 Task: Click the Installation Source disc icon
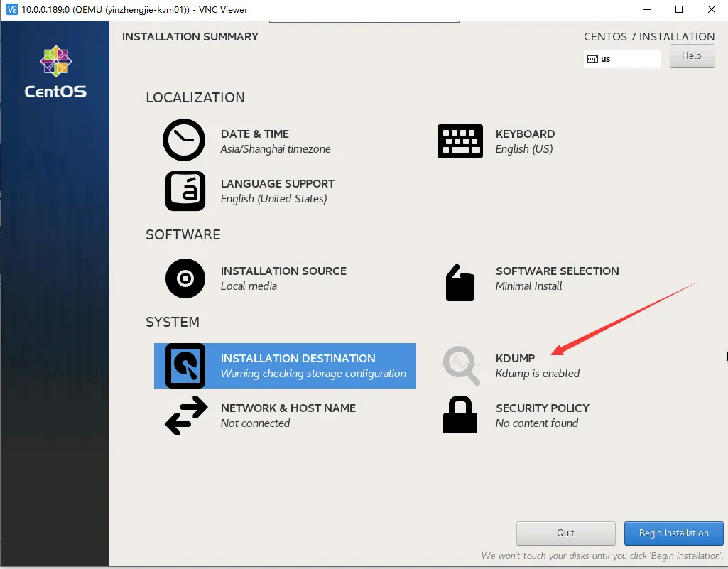(185, 278)
